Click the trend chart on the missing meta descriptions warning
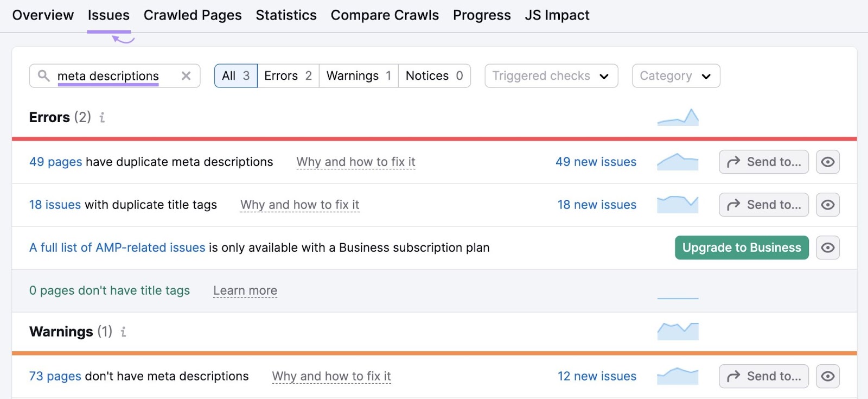The height and width of the screenshot is (399, 868). (x=678, y=376)
